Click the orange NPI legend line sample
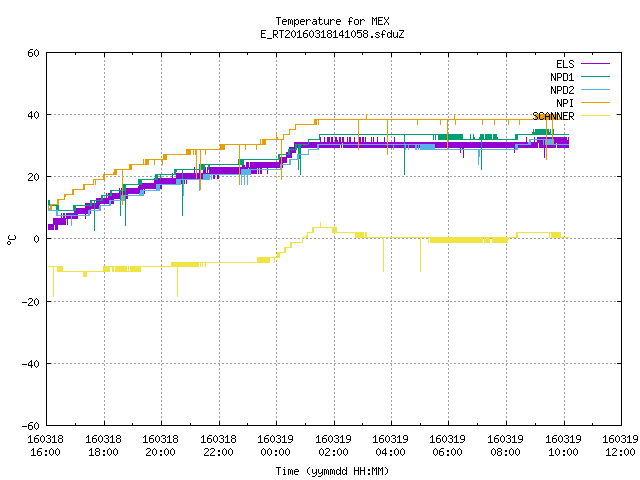The image size is (640, 480). pos(595,103)
